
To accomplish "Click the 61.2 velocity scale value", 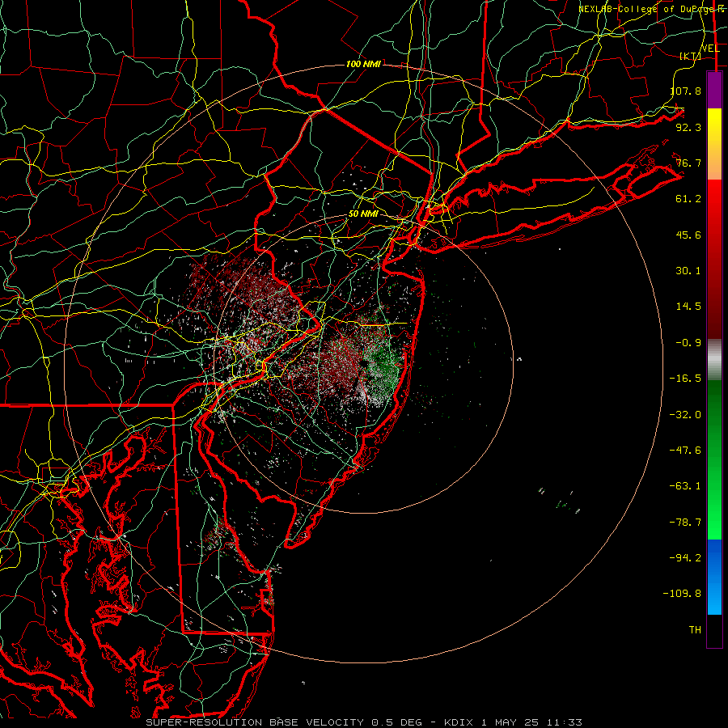I will tap(688, 199).
